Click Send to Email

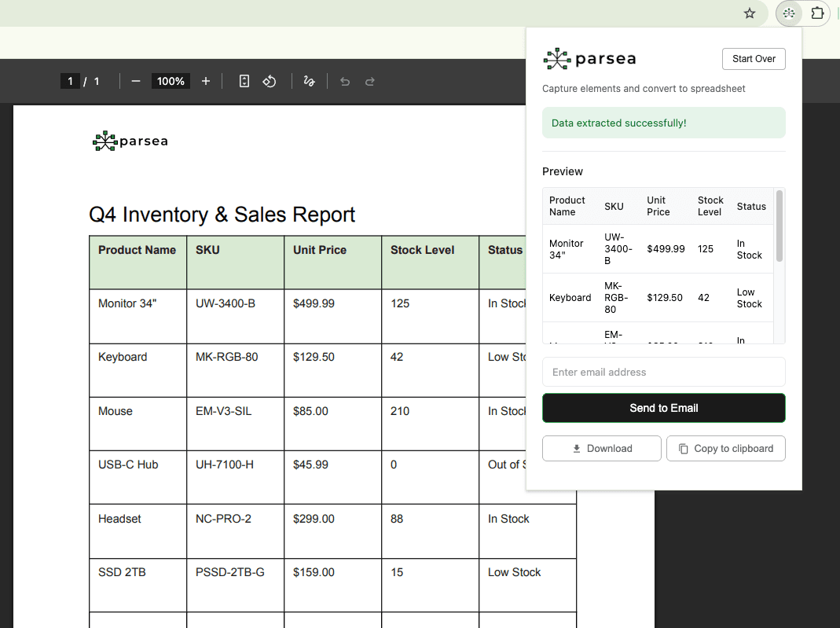[663, 408]
